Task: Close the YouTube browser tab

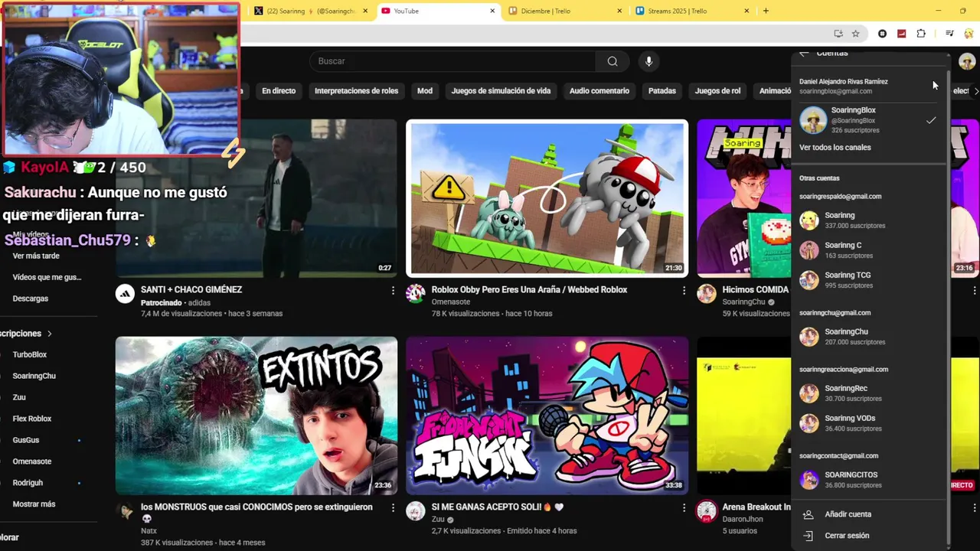Action: pyautogui.click(x=492, y=11)
